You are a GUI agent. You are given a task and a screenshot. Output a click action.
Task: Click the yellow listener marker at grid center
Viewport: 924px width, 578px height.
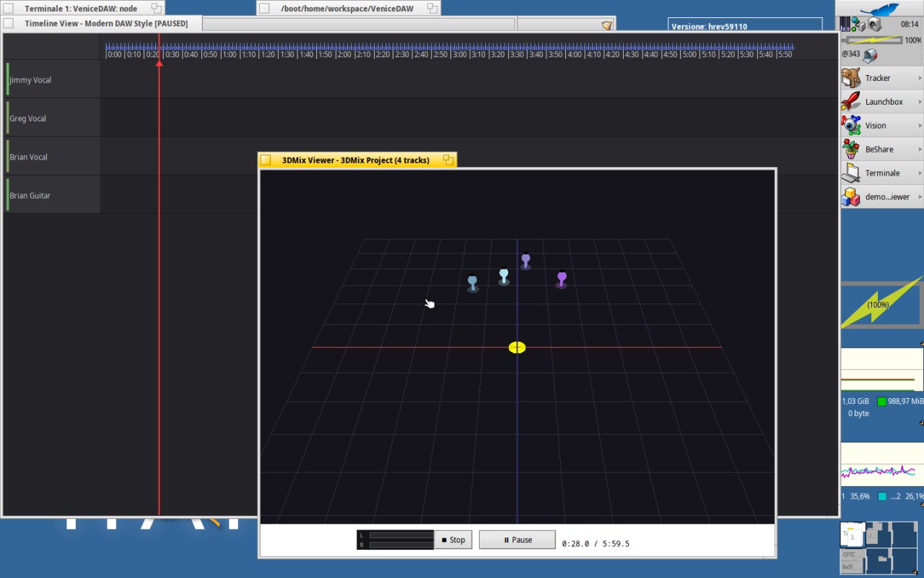517,348
